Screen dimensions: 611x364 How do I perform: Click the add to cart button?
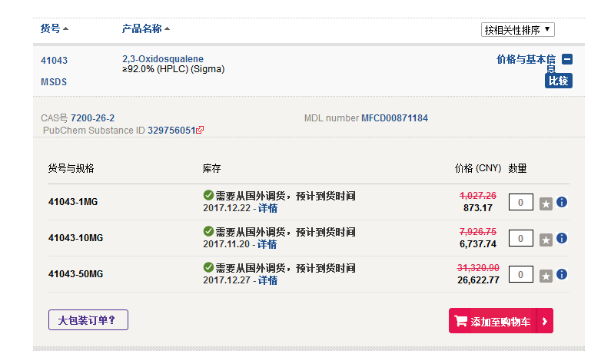(x=500, y=321)
